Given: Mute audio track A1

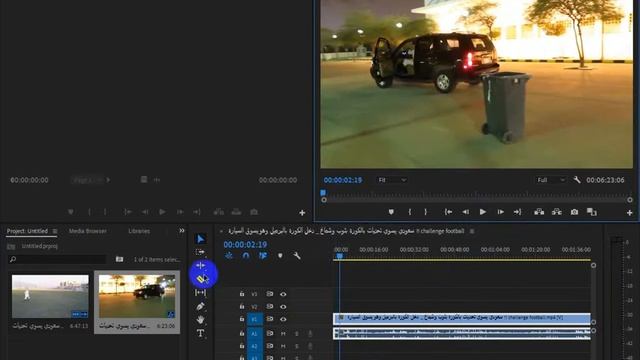Looking at the screenshot, I should 283,334.
